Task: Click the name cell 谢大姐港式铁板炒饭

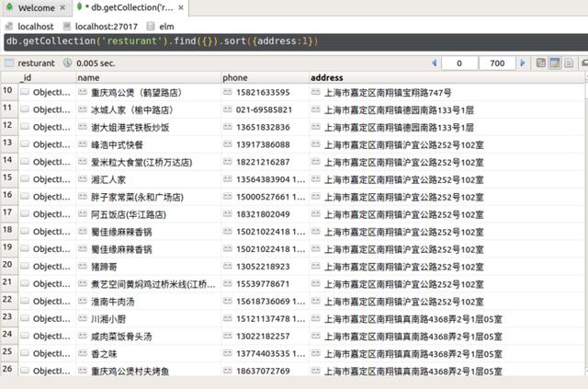Action: tap(149, 127)
